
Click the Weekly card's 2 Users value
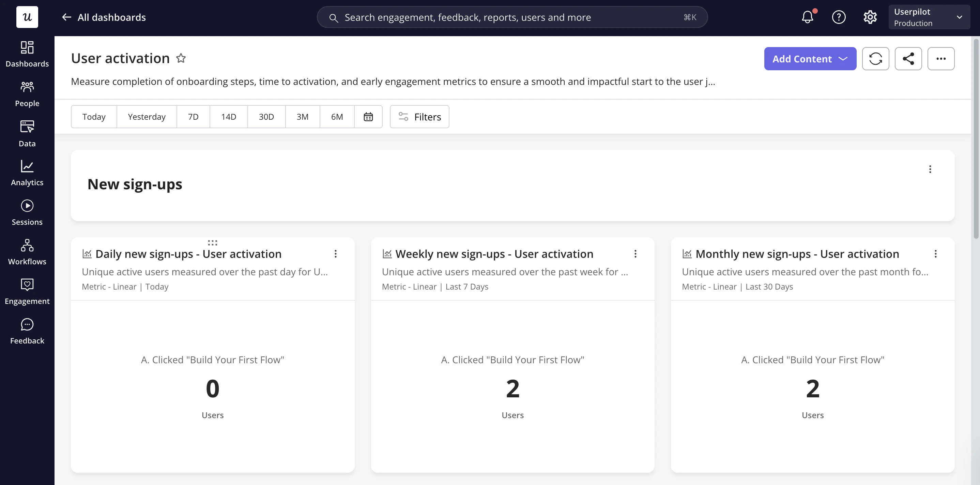pos(512,389)
